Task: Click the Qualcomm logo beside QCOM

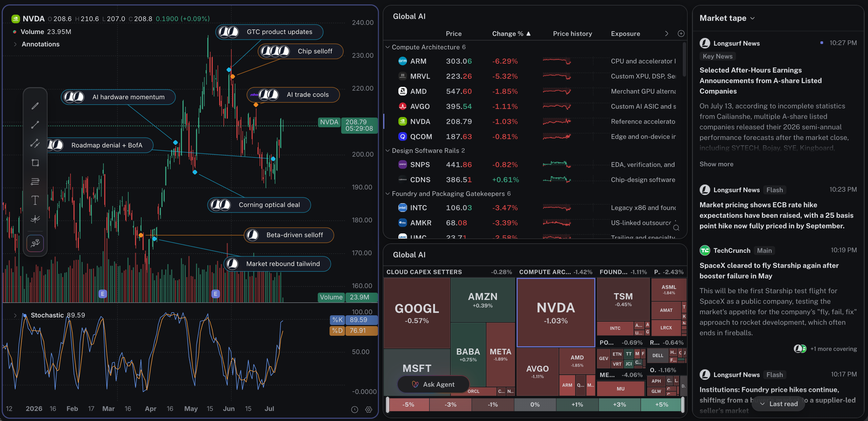Action: (402, 137)
